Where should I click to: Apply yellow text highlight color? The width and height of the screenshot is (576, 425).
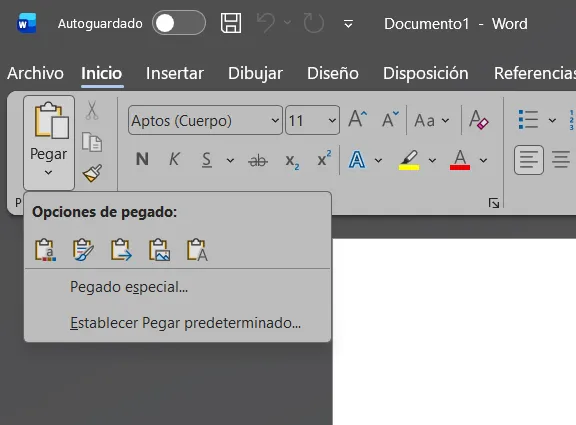pos(409,160)
